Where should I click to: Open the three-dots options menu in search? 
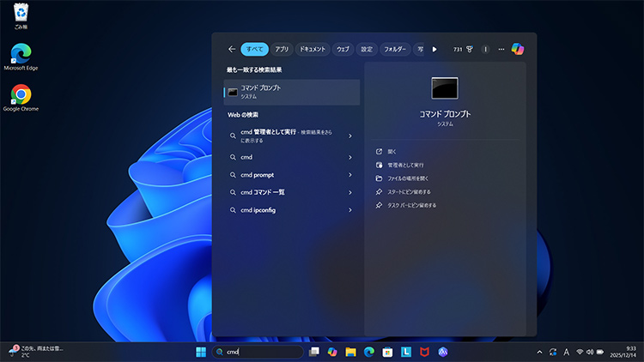(501, 49)
